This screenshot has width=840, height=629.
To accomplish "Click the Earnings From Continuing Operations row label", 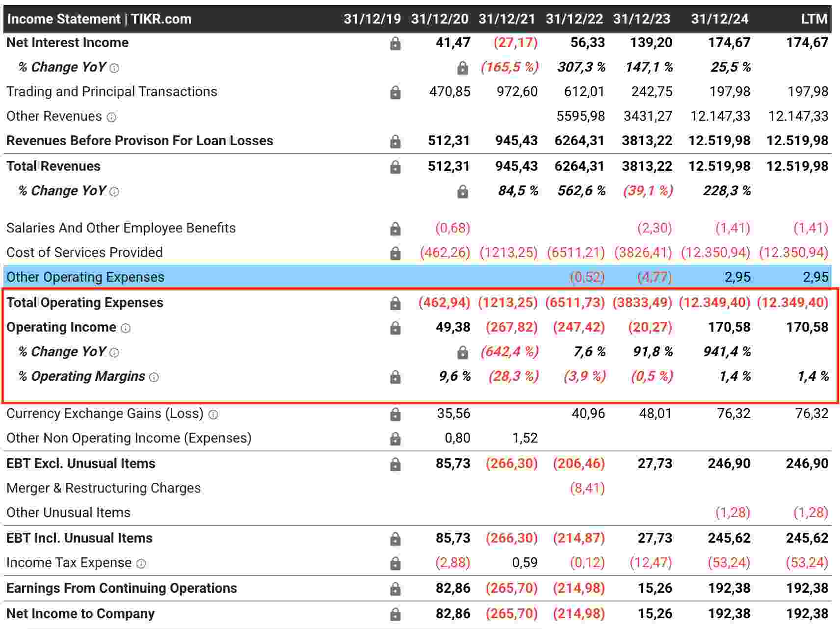I will click(x=122, y=588).
